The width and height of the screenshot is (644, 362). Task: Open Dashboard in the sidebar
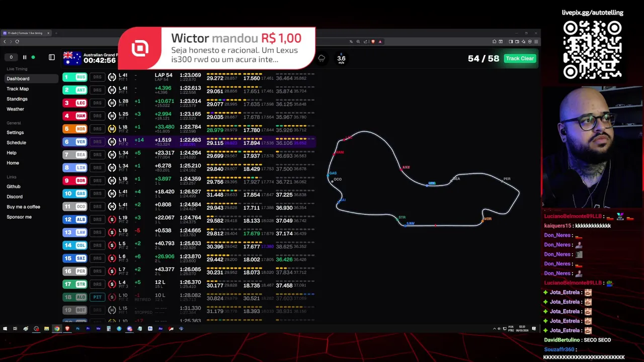pyautogui.click(x=32, y=78)
